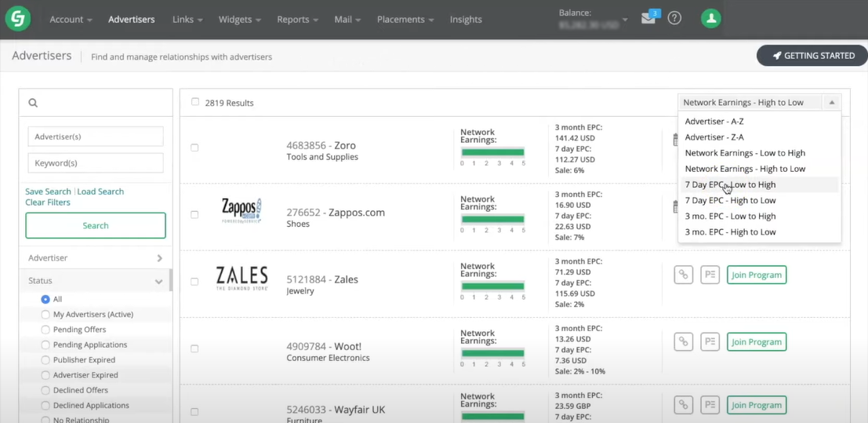The height and width of the screenshot is (423, 868).
Task: Click the Zoro Network Earnings bar
Action: [x=492, y=152]
